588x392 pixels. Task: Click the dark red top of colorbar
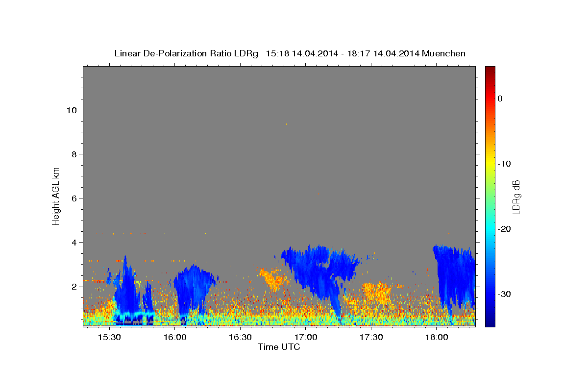[x=490, y=70]
